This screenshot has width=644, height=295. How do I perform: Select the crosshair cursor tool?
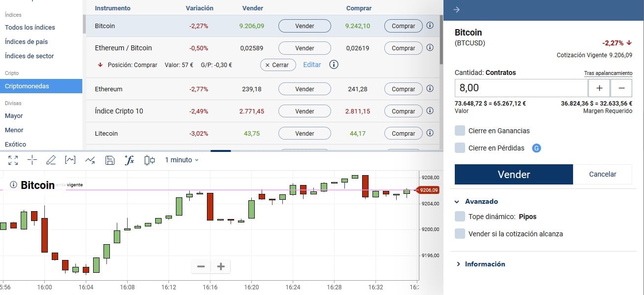(x=33, y=160)
